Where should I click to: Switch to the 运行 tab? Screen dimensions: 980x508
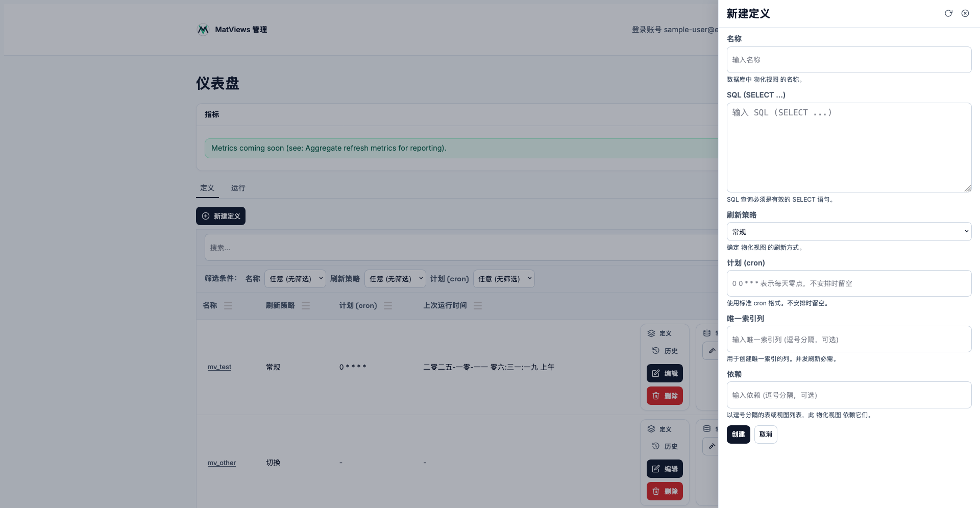[x=238, y=188]
